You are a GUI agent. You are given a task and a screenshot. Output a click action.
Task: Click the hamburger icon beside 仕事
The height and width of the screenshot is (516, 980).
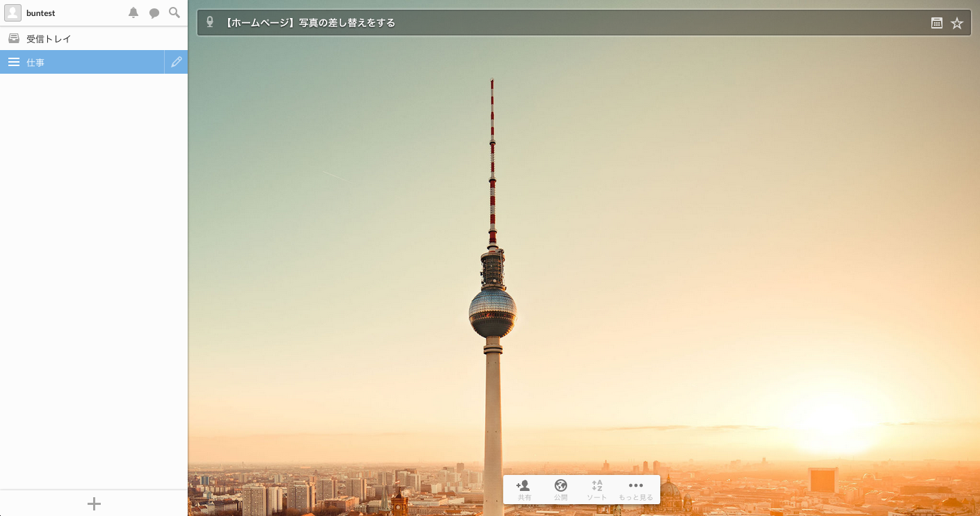(x=13, y=62)
